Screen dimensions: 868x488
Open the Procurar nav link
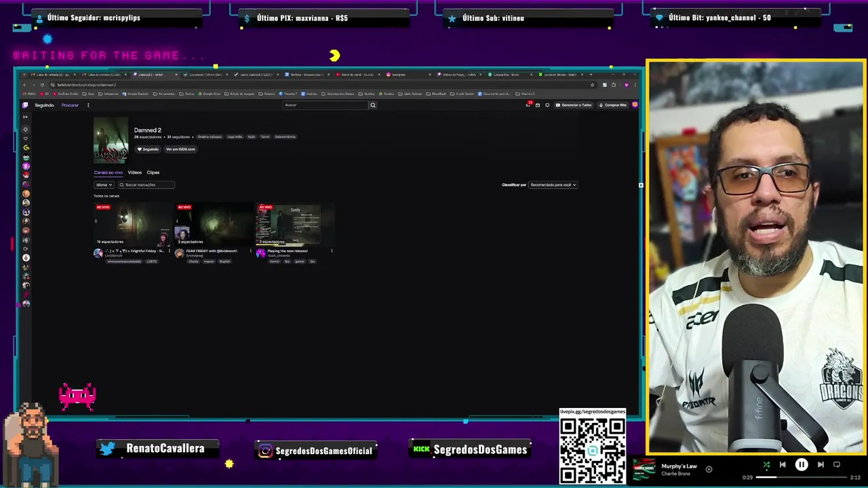pyautogui.click(x=70, y=105)
